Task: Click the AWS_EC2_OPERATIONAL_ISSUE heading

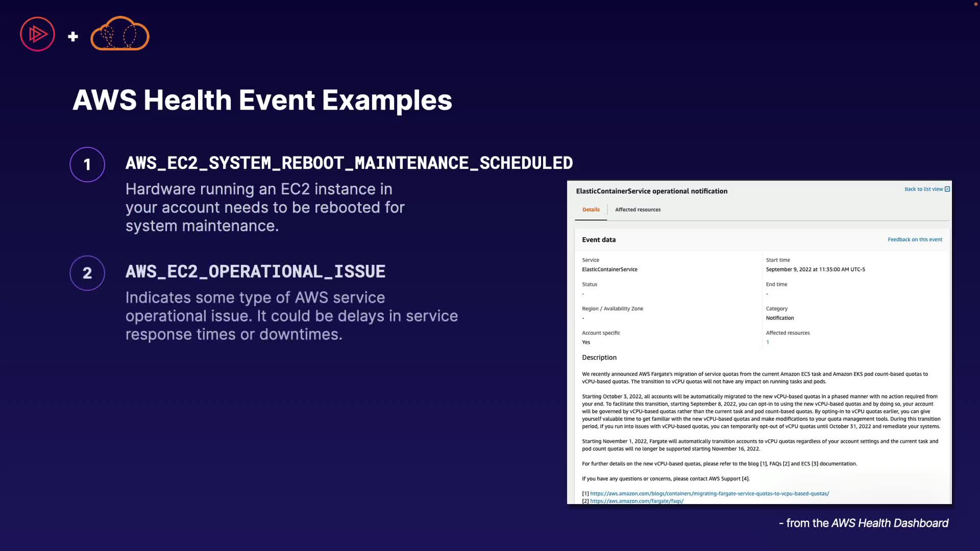Action: pos(255,271)
